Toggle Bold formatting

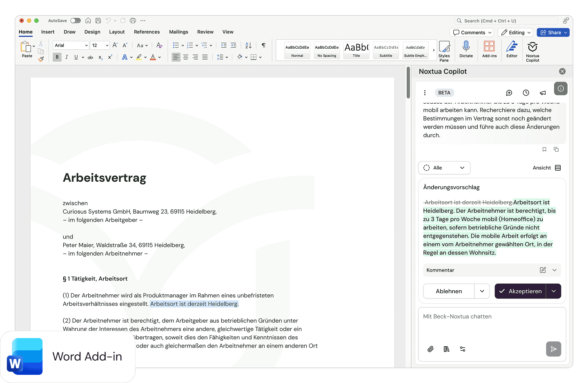57,57
